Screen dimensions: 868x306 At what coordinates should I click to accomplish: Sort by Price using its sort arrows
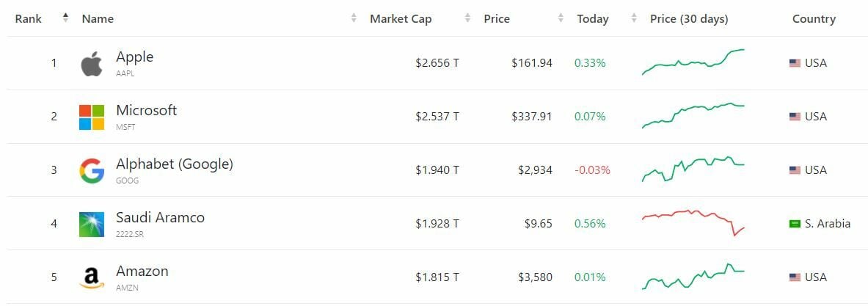[561, 18]
